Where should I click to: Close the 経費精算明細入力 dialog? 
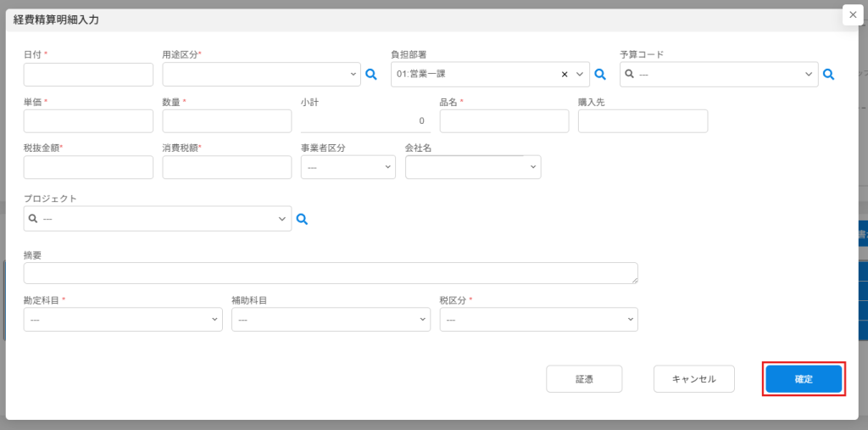[x=853, y=14]
